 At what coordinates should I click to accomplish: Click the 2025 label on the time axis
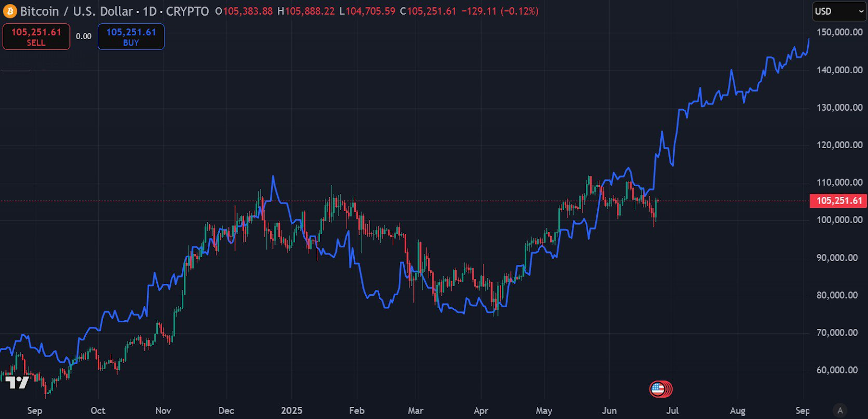291,410
